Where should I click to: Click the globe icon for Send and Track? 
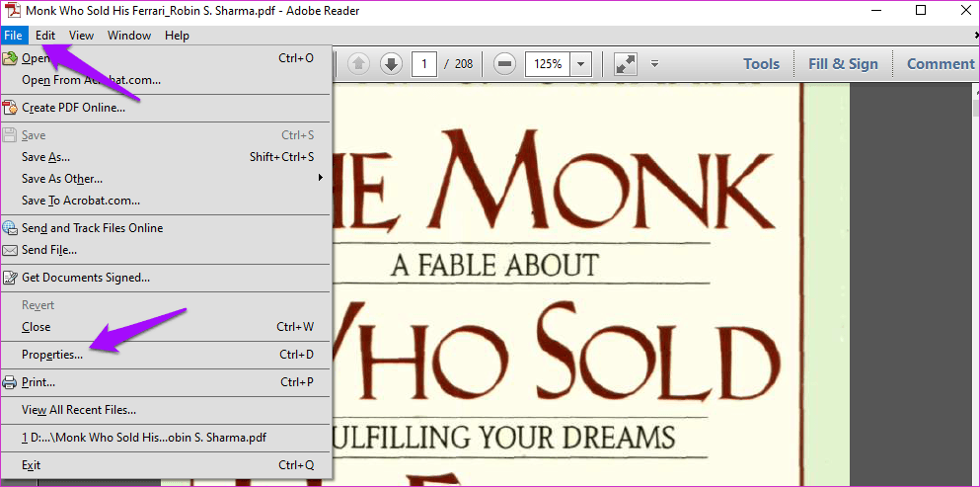tap(10, 228)
